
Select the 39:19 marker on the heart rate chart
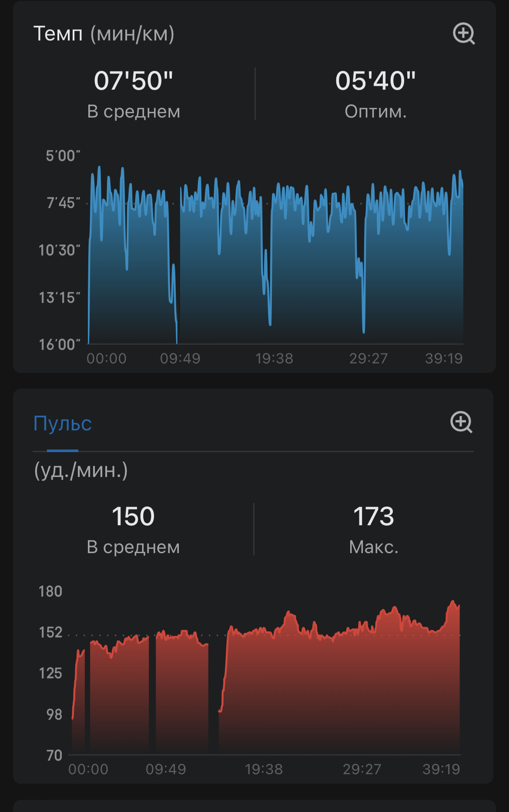click(x=441, y=769)
